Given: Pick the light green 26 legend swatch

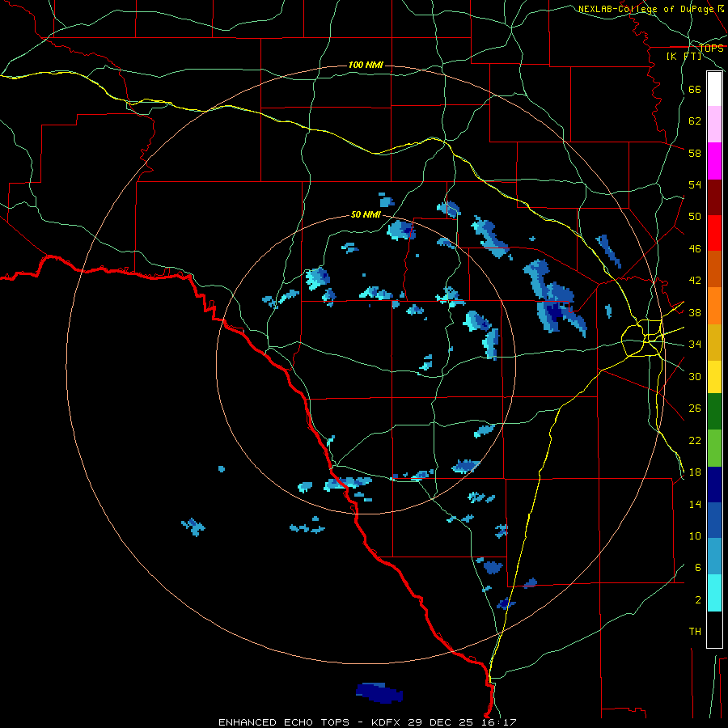Looking at the screenshot, I should click(714, 448).
